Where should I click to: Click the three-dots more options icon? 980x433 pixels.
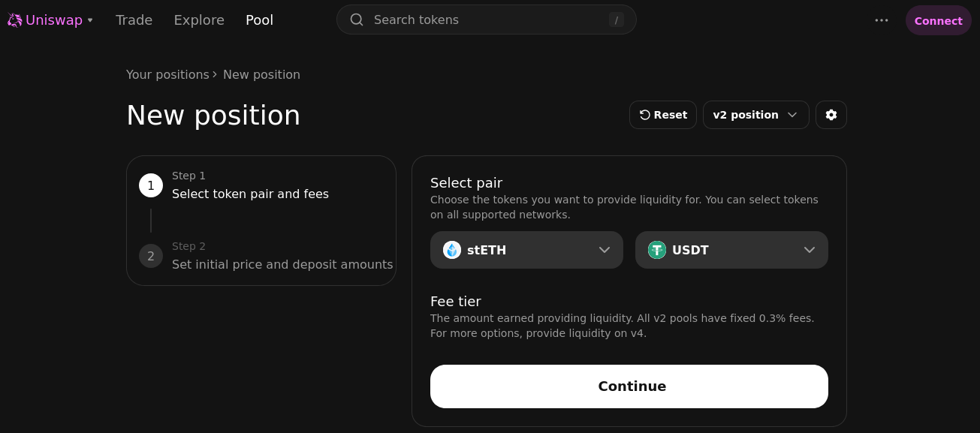882,20
